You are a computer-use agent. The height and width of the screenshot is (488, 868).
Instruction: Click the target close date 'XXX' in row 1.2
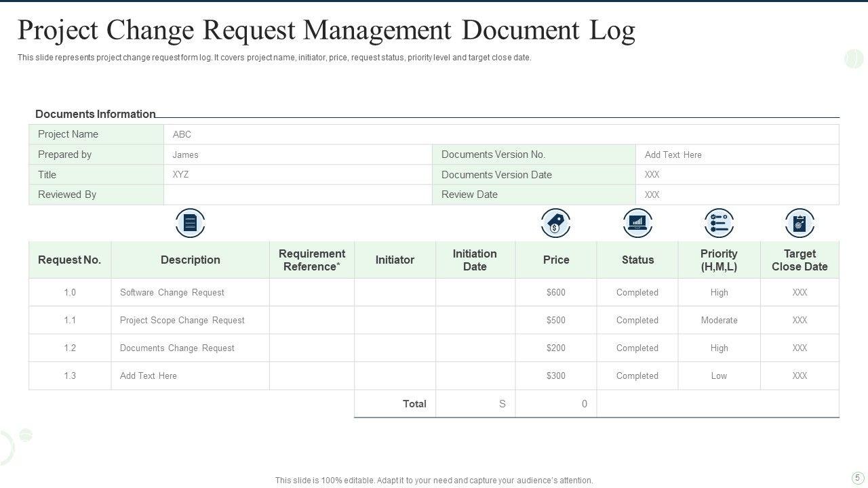coord(800,348)
